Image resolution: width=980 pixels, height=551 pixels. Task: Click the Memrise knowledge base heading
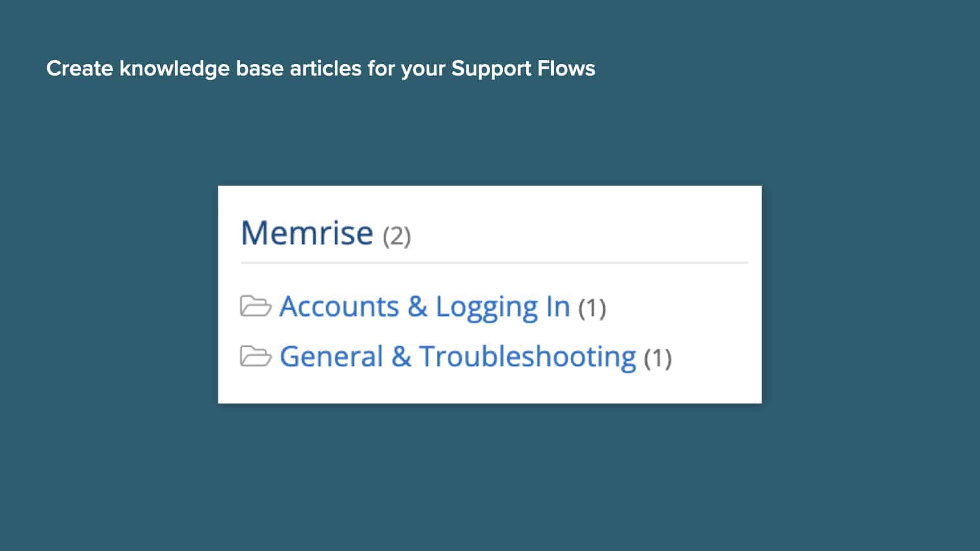307,234
